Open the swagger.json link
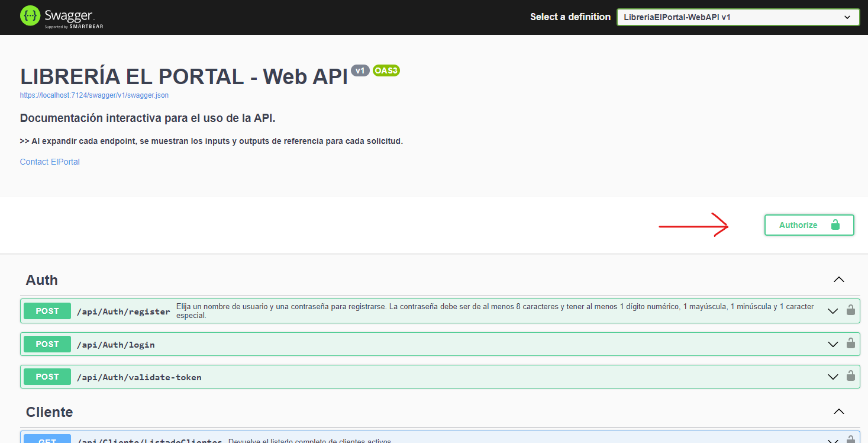 click(x=94, y=95)
